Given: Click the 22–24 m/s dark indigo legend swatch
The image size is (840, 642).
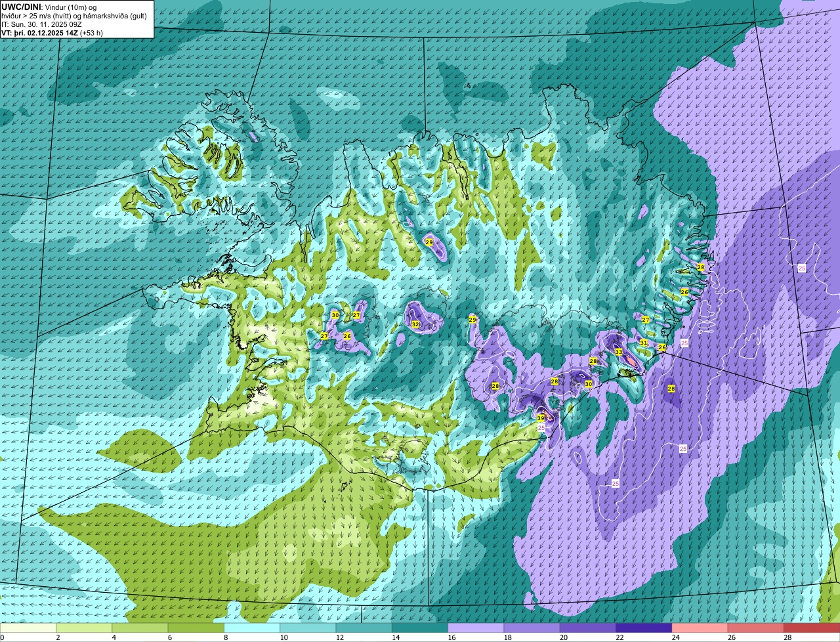Looking at the screenshot, I should pos(644,628).
